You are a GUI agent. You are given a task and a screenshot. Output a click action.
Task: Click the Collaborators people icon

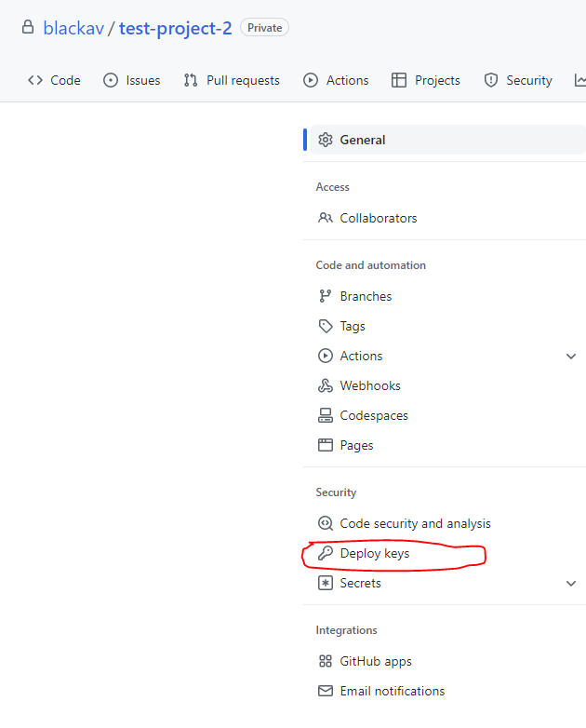(326, 218)
